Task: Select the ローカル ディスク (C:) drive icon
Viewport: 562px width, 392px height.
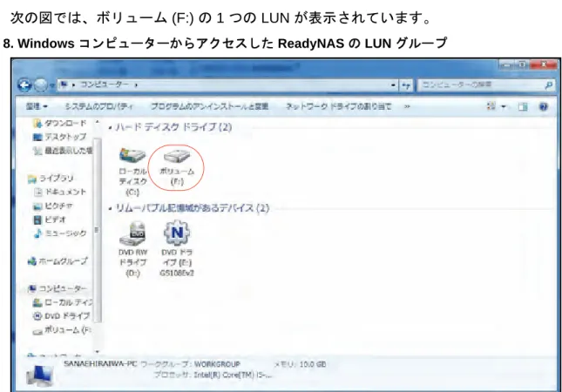Action: click(132, 172)
